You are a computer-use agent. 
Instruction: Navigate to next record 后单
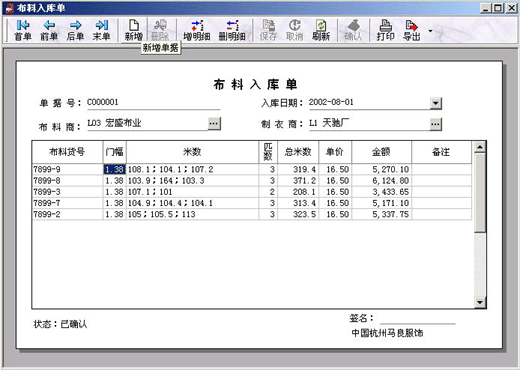coord(75,30)
